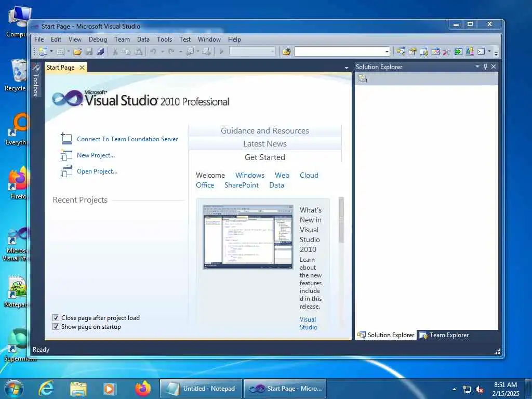The image size is (532, 399).
Task: Click the Data category link on Start Page
Action: tap(276, 185)
